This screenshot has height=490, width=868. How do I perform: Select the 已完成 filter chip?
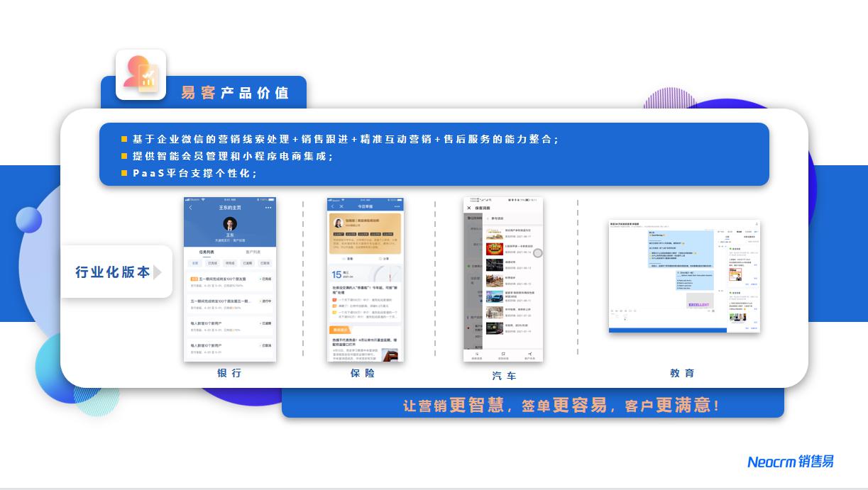pyautogui.click(x=212, y=263)
